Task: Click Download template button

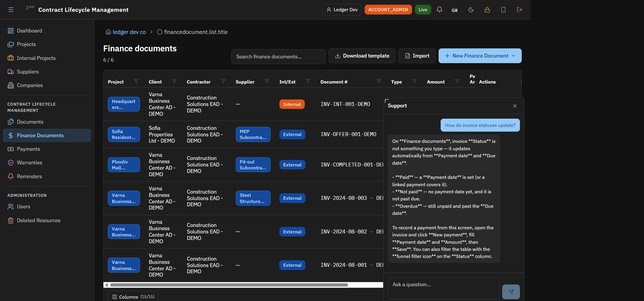Action: 362,56
